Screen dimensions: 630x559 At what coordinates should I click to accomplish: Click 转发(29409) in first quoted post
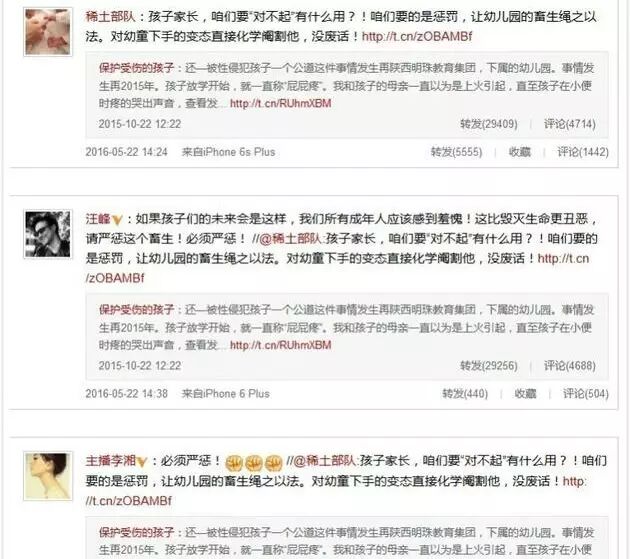click(489, 124)
